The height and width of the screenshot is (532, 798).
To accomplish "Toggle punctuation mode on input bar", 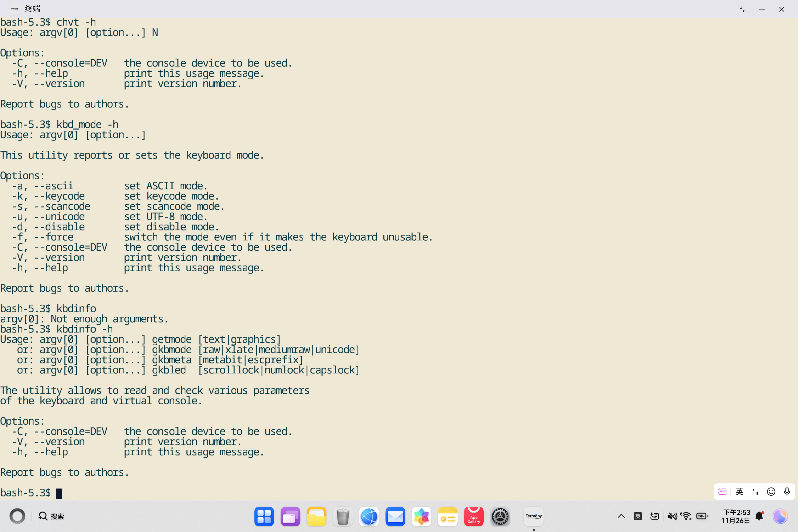I will [x=755, y=492].
